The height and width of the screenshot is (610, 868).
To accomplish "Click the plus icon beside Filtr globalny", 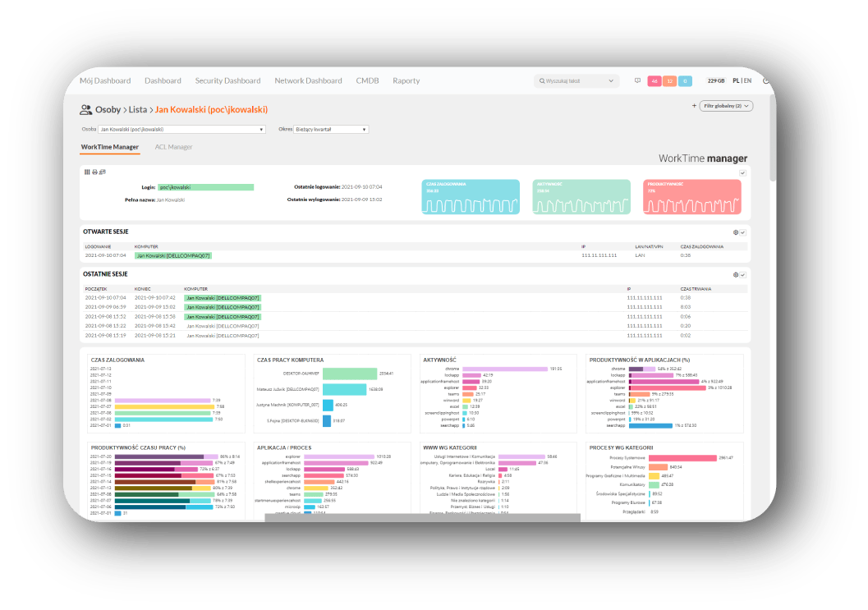I will pos(695,106).
